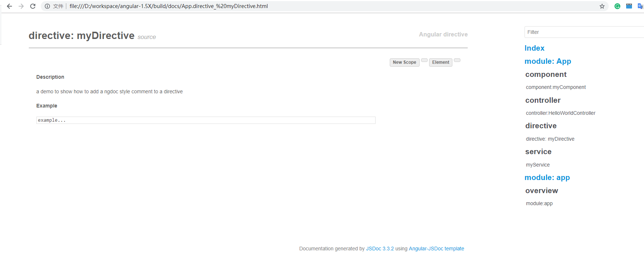Select the small empty badge after New Scope
The width and height of the screenshot is (644, 262).
(424, 60)
